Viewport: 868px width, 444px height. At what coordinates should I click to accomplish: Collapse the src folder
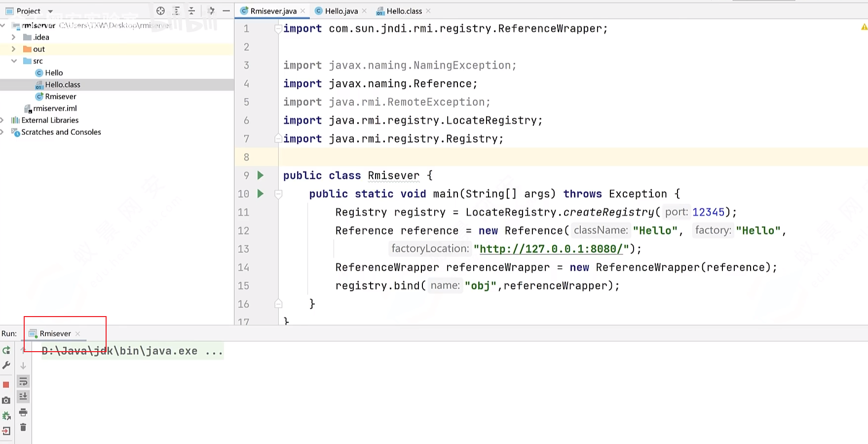14,61
